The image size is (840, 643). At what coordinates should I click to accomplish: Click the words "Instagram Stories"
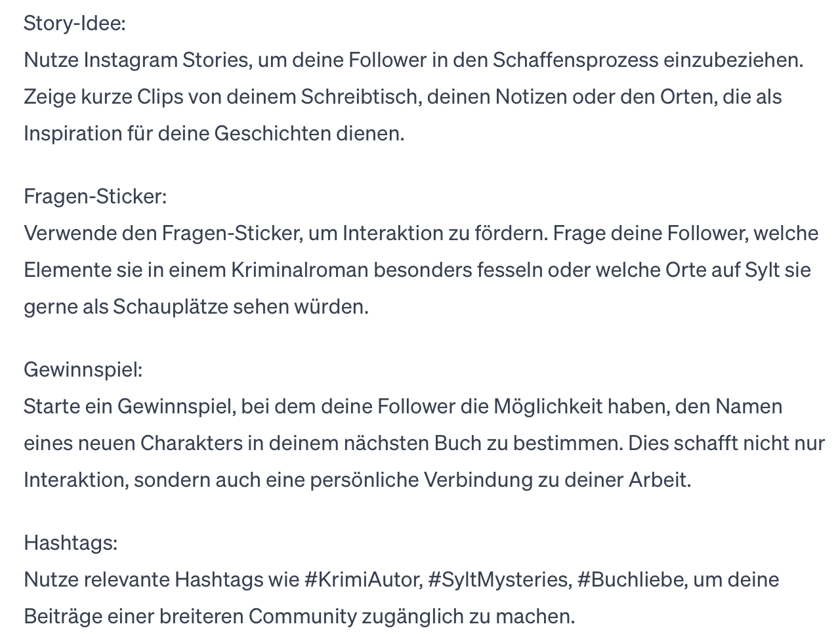click(x=166, y=60)
